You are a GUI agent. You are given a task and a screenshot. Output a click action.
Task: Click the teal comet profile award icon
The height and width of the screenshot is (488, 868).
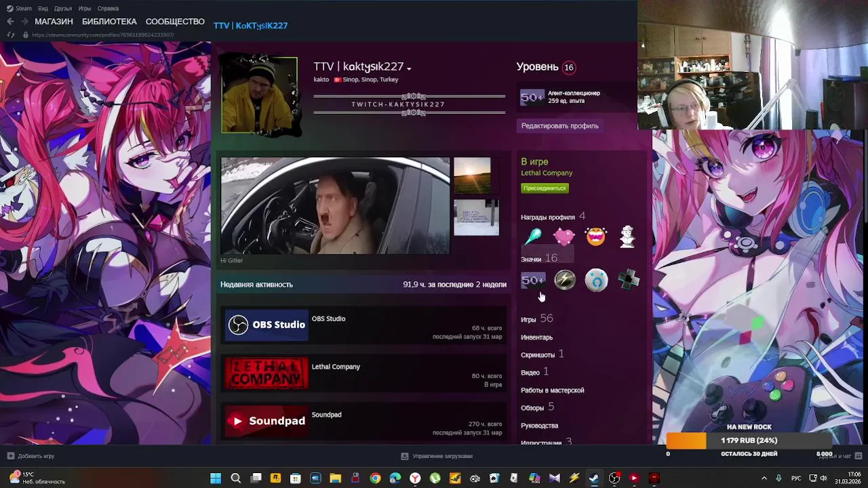[x=532, y=237]
